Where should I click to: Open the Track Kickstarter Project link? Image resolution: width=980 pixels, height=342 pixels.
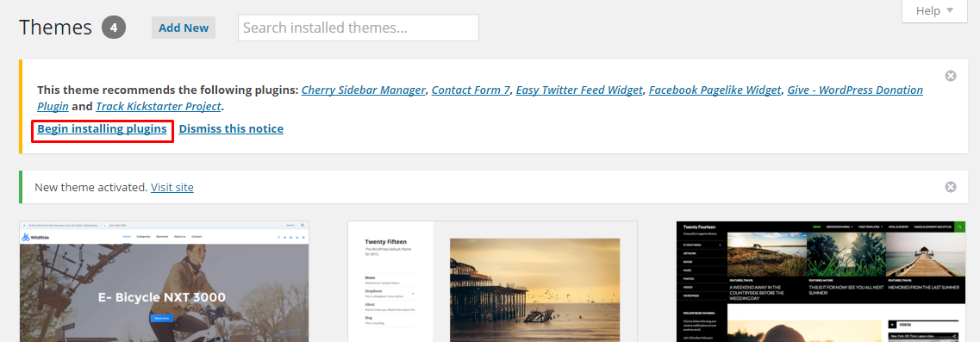coord(159,106)
